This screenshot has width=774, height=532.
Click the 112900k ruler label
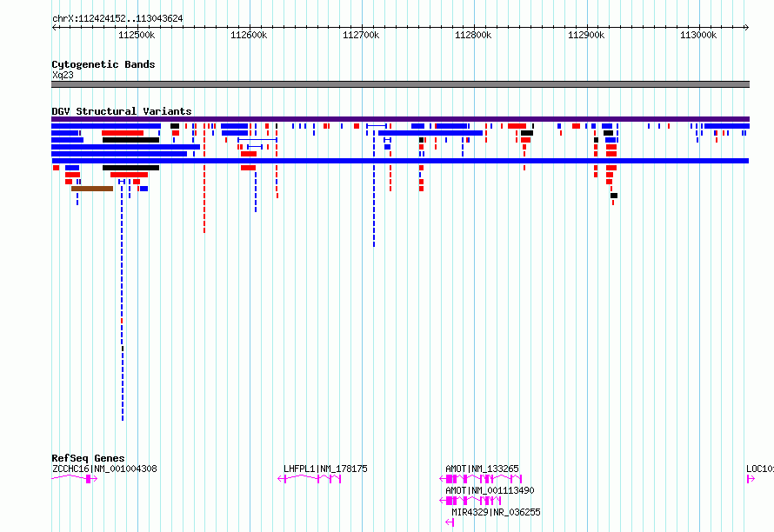click(586, 35)
